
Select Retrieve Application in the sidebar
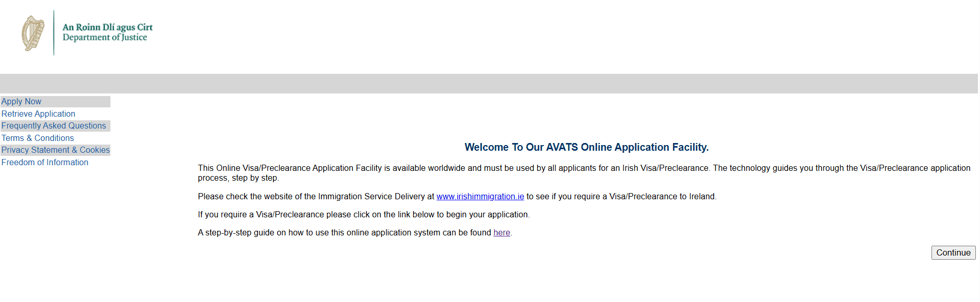[38, 114]
